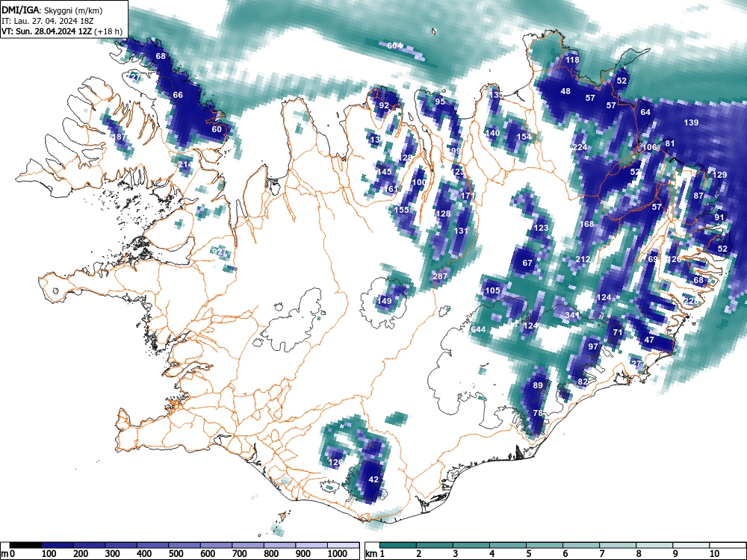Click the '67' visibility value
Image resolution: width=747 pixels, height=560 pixels.
[527, 263]
